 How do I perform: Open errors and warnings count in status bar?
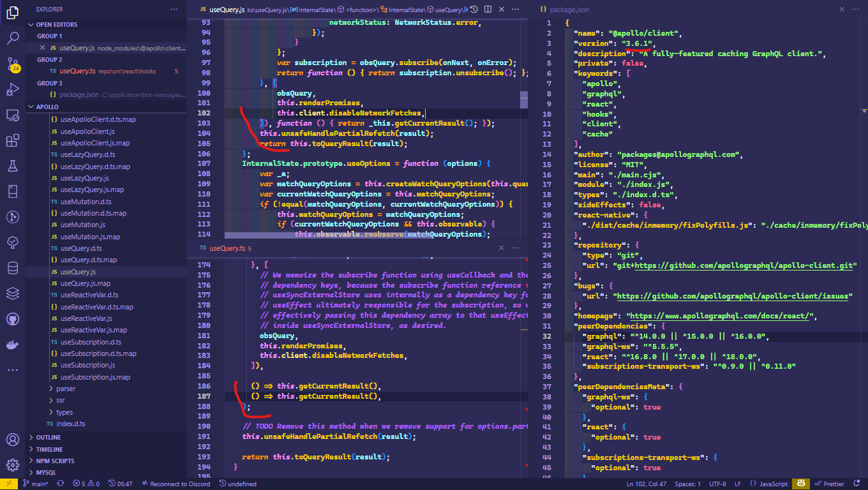point(86,484)
